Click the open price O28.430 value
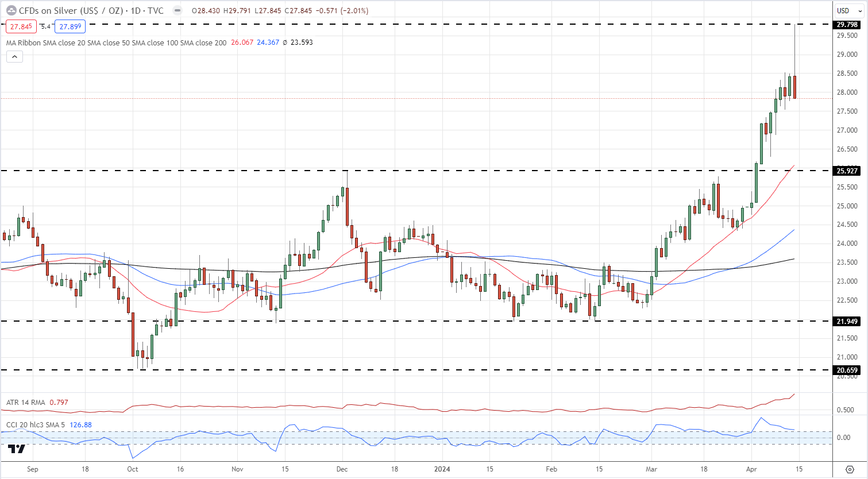The height and width of the screenshot is (479, 868). point(206,11)
